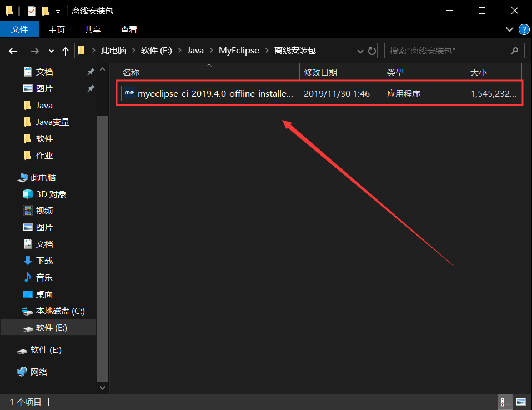Refresh the folder with the refresh icon

click(x=371, y=51)
